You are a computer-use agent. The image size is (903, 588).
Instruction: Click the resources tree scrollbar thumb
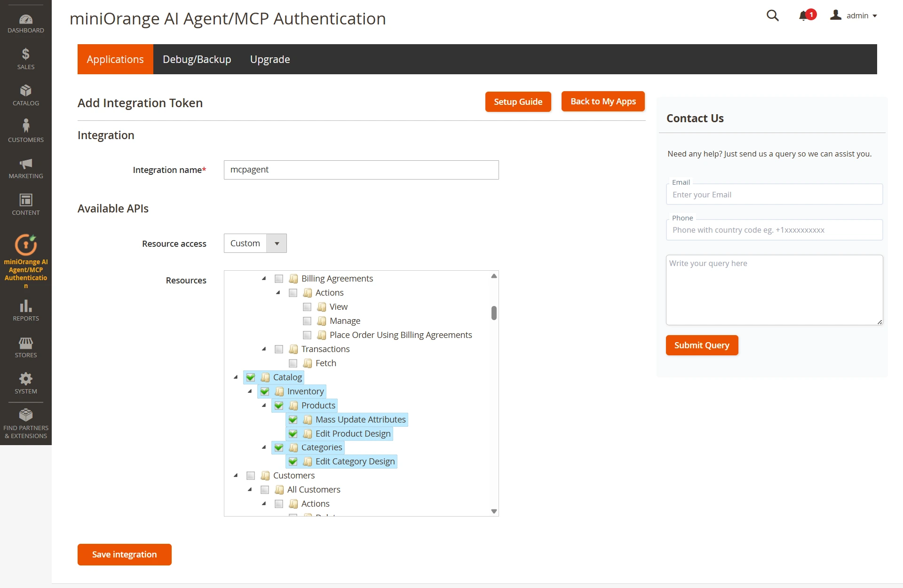tap(494, 313)
